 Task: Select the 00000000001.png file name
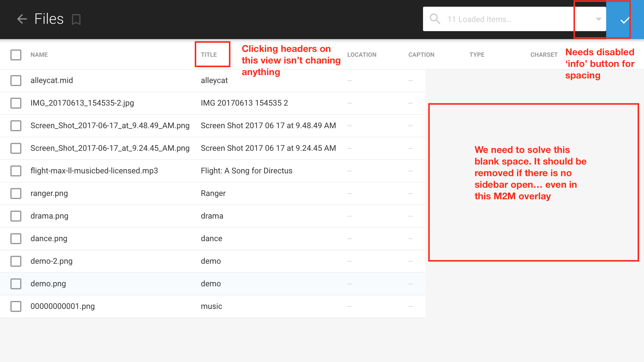pyautogui.click(x=63, y=306)
